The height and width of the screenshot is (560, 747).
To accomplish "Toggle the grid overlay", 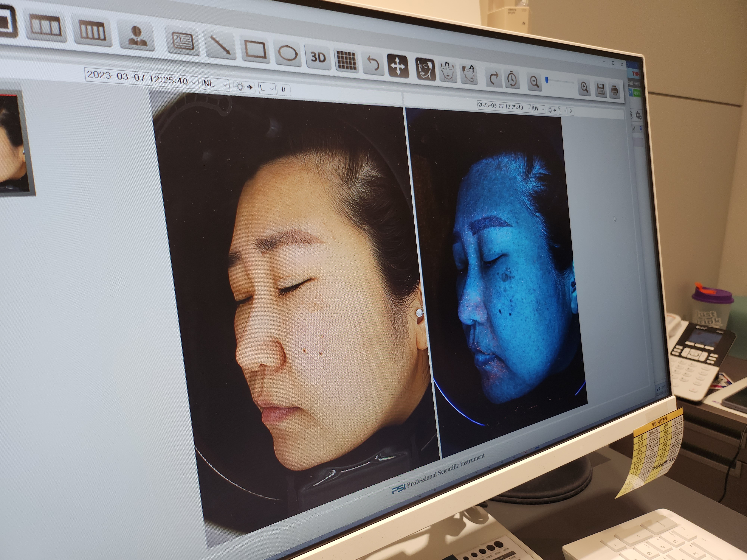I will coord(346,60).
